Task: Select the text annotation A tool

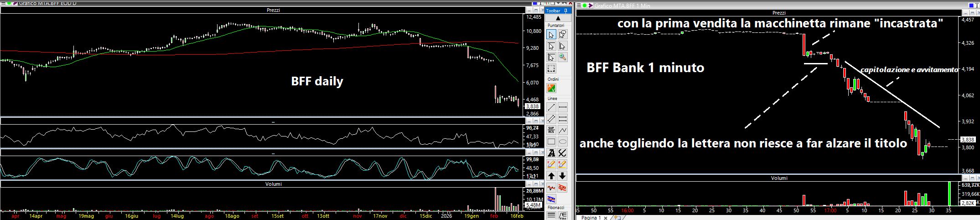Action: point(551,153)
